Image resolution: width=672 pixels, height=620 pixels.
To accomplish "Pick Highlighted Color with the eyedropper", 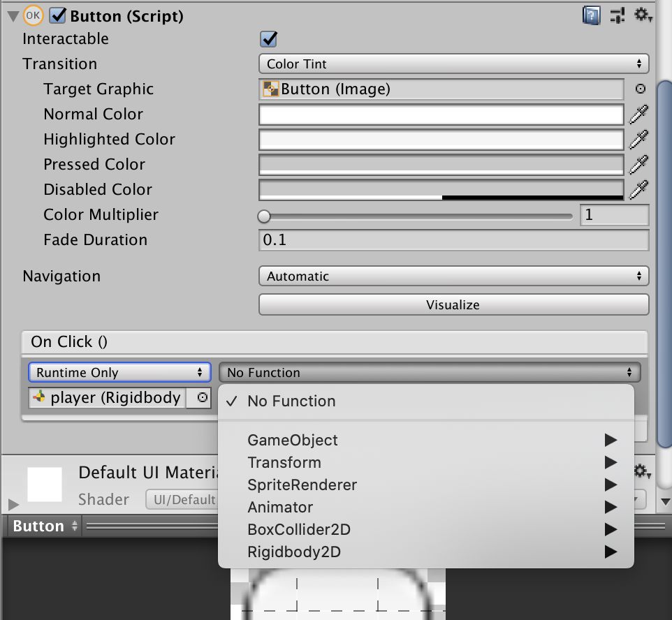I will tap(640, 139).
